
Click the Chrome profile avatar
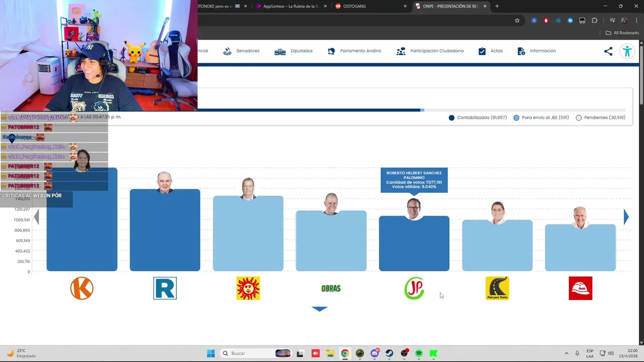click(624, 21)
